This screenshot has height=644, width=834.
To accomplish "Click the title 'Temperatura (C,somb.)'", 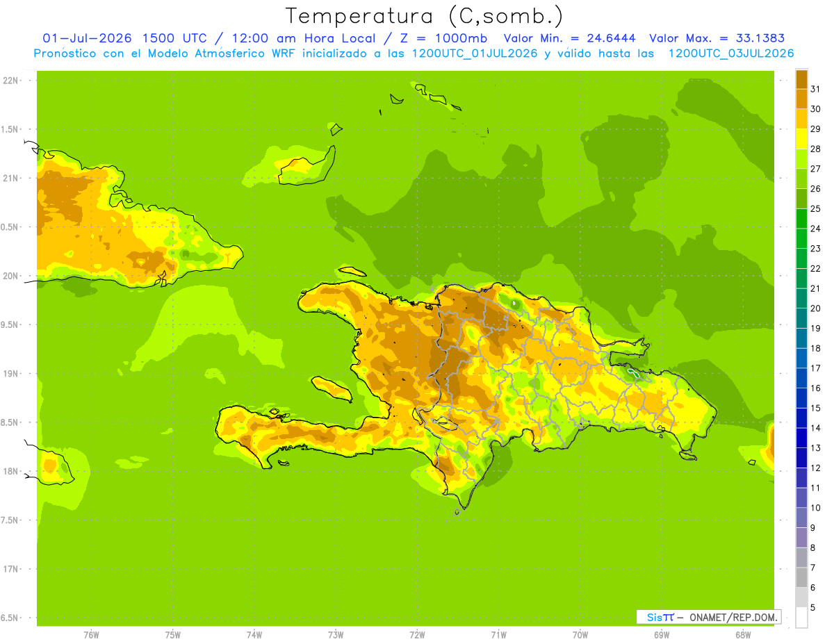I will 425,16.
